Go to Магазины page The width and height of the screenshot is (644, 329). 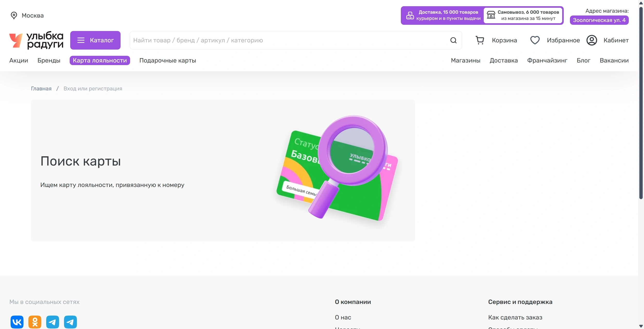tap(465, 60)
